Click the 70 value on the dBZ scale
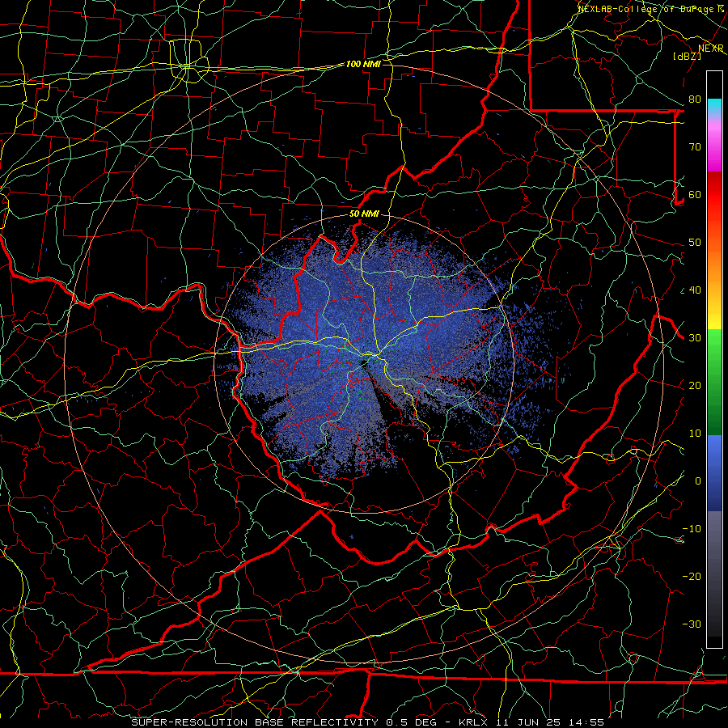Screen dimensions: 728x728 [x=695, y=146]
